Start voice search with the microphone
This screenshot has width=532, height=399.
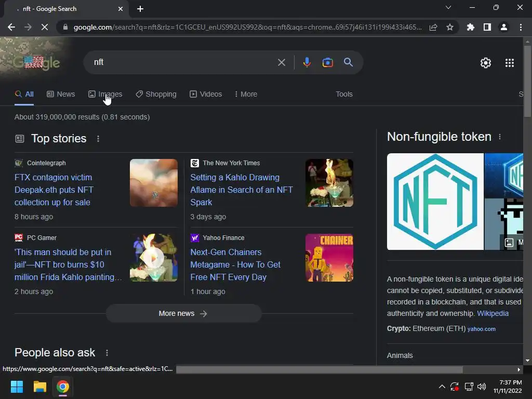point(307,62)
